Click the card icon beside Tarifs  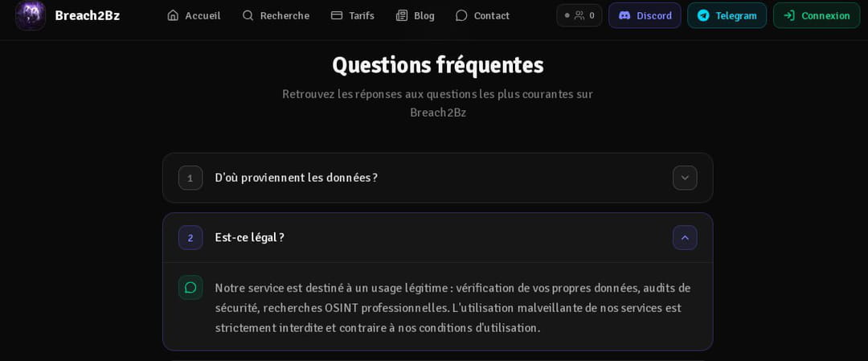(x=337, y=15)
